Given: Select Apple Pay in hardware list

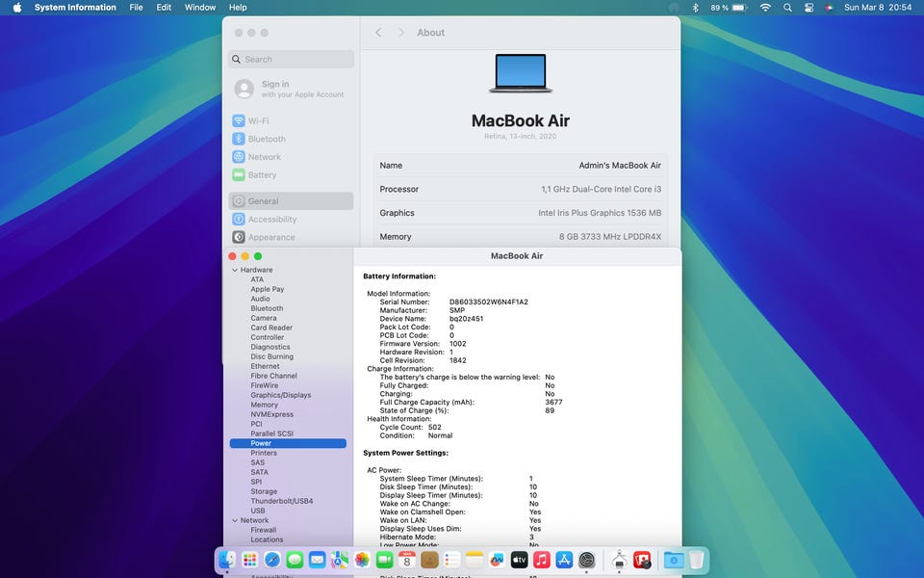Looking at the screenshot, I should click(267, 289).
